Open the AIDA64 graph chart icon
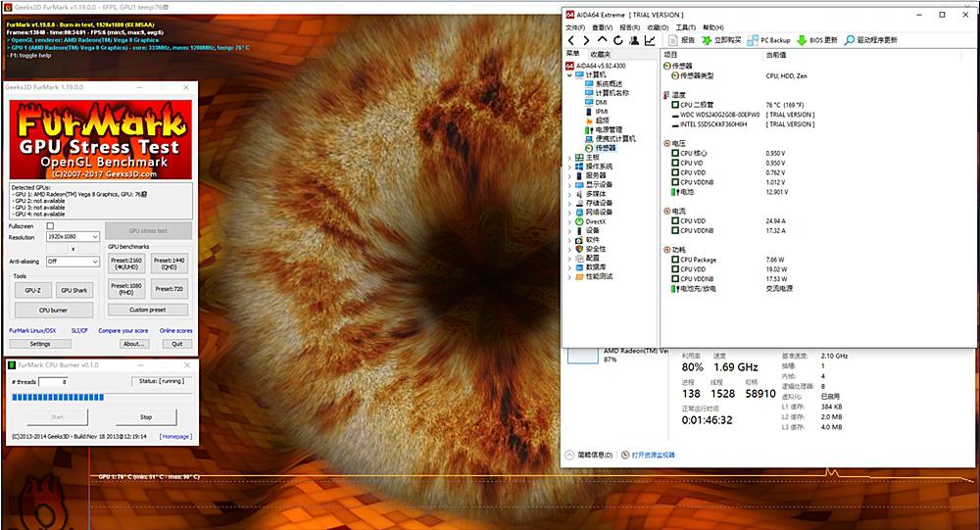This screenshot has height=530, width=980. pyautogui.click(x=650, y=40)
